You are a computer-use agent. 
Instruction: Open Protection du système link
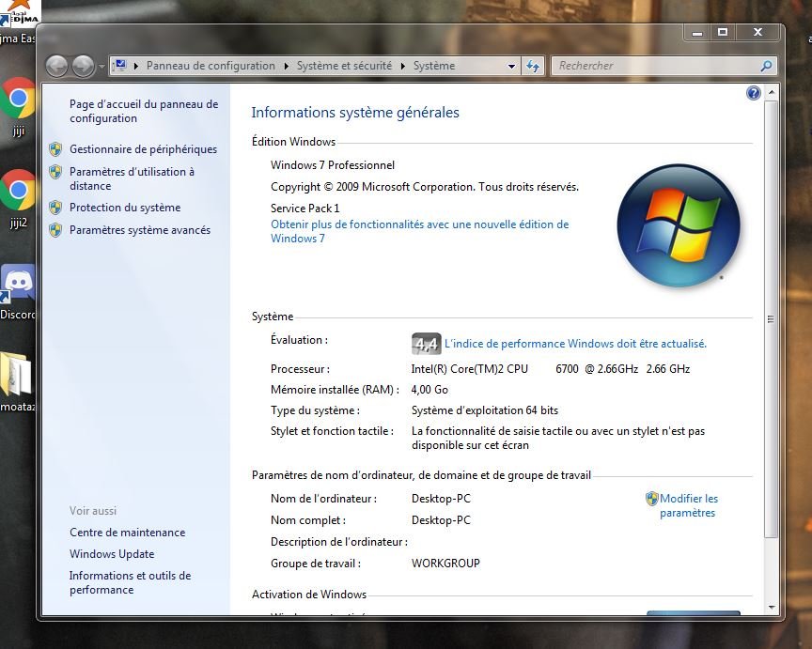[x=125, y=208]
